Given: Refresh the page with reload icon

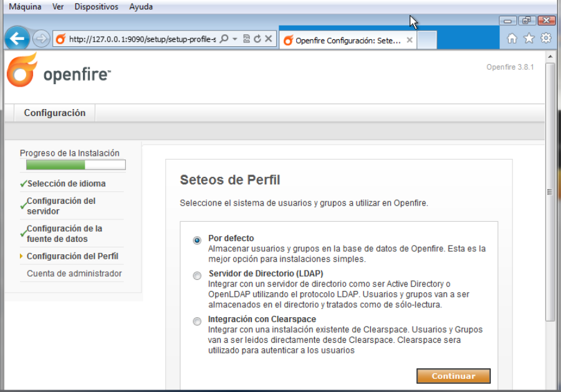Looking at the screenshot, I should [257, 39].
